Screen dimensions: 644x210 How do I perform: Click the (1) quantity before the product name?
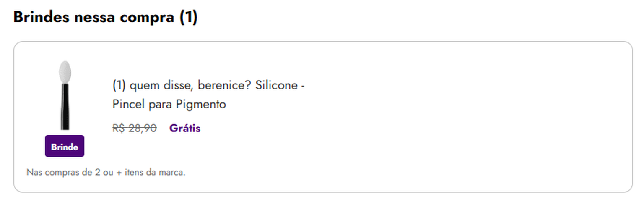click(119, 86)
